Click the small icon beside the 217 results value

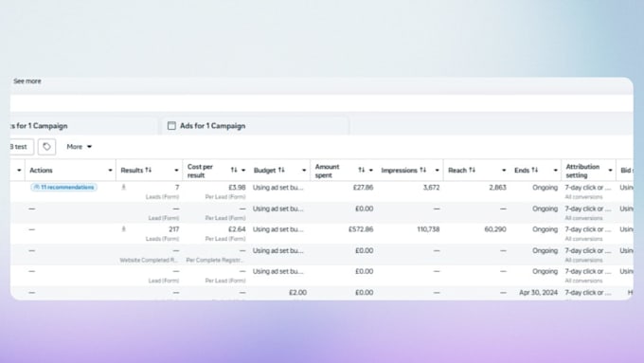click(123, 229)
